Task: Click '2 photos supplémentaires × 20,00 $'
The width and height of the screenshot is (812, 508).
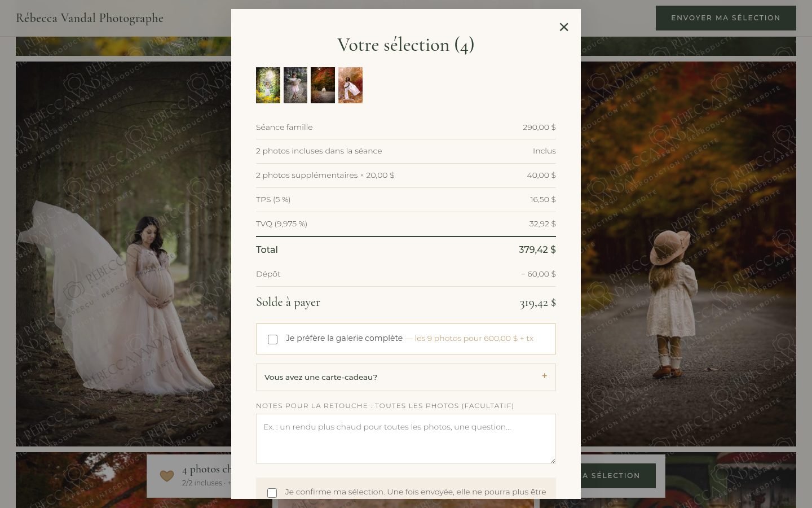Action: [x=325, y=175]
